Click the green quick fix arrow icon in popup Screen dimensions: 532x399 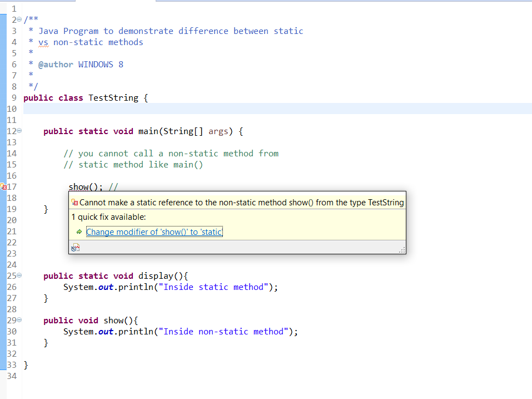(x=79, y=232)
